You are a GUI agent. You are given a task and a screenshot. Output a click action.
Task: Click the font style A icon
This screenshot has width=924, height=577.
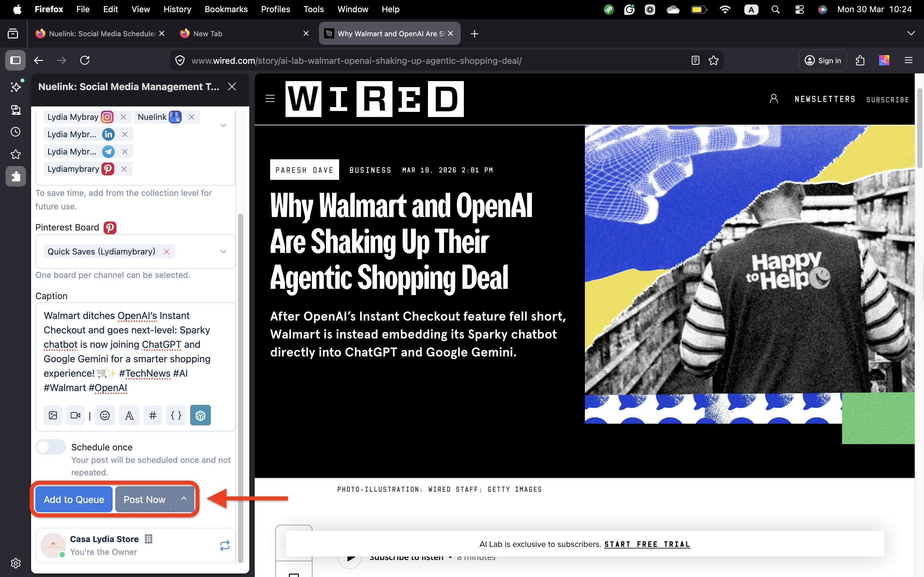129,415
